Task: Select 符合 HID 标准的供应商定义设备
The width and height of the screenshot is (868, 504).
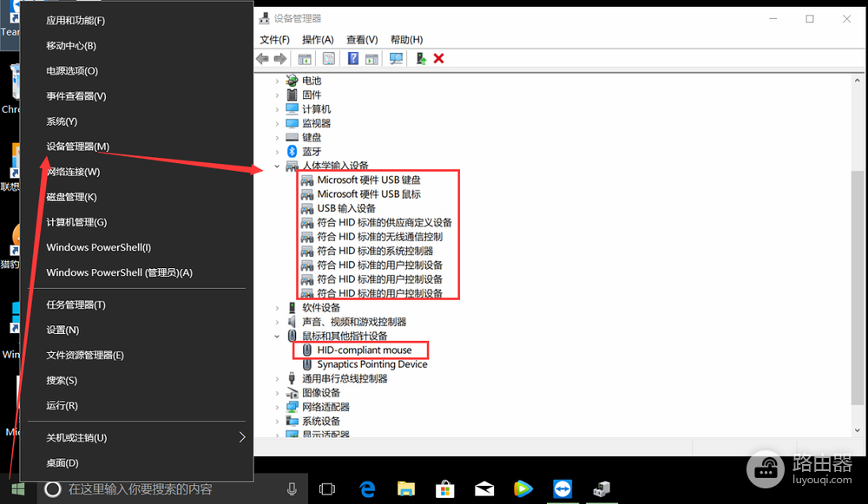Action: (385, 222)
